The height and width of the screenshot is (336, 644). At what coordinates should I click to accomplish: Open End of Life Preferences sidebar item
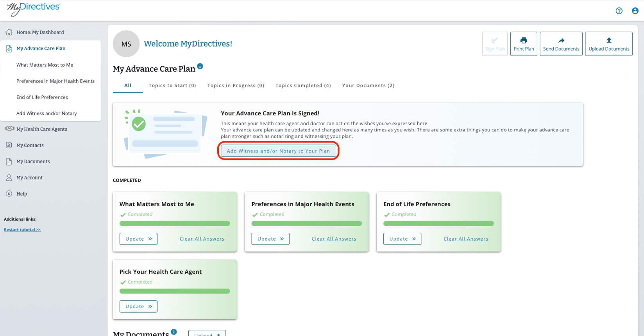42,97
